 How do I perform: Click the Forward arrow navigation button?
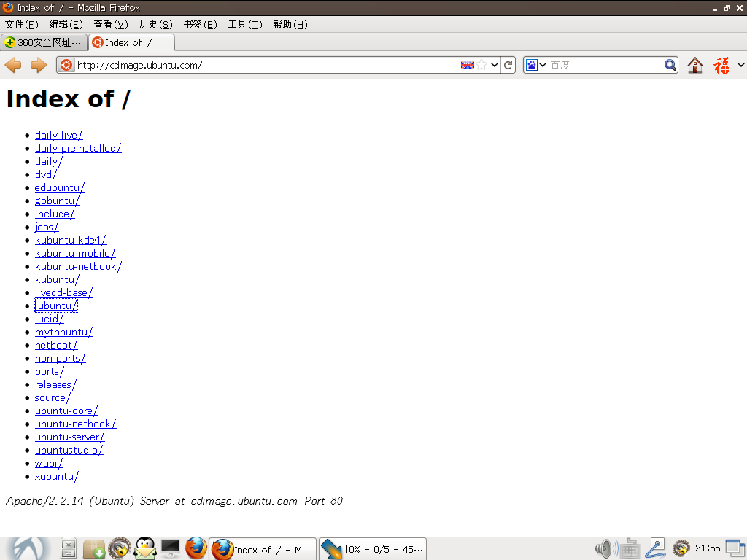(39, 65)
